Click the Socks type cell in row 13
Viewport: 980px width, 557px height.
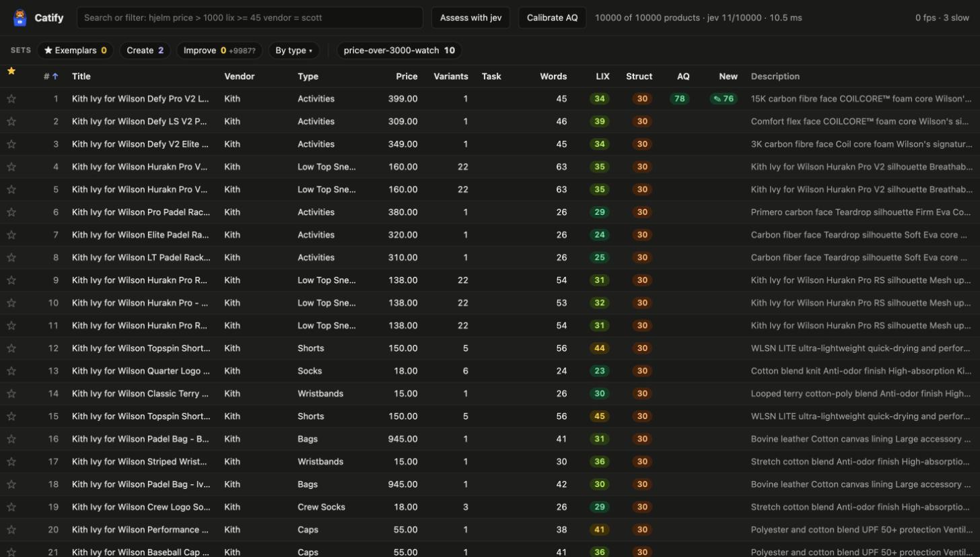click(x=310, y=371)
